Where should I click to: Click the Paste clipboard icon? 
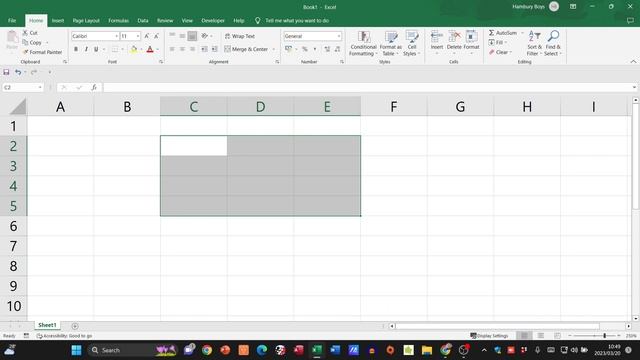12,38
